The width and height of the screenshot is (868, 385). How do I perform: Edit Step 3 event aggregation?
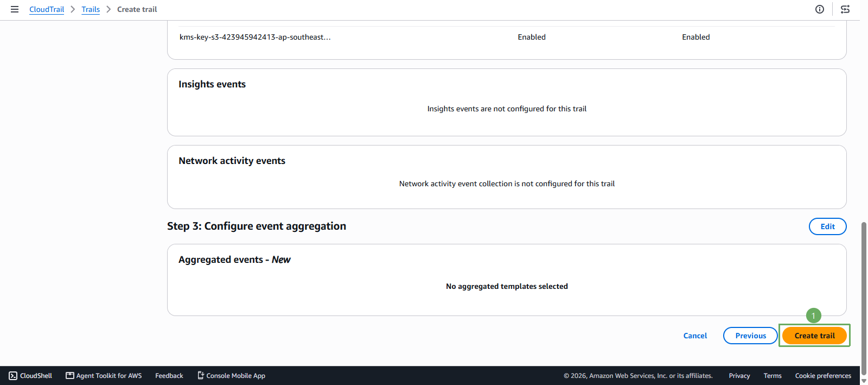point(827,226)
